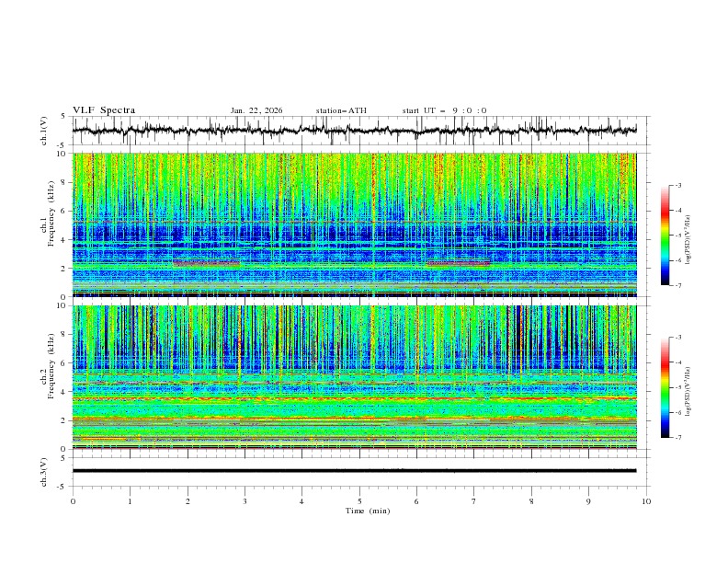Image resolution: width=728 pixels, height=563 pixels.
Task: Click the ch.2 colorbar "log(PSD)(V²/Hz)" label
Action: (x=688, y=391)
